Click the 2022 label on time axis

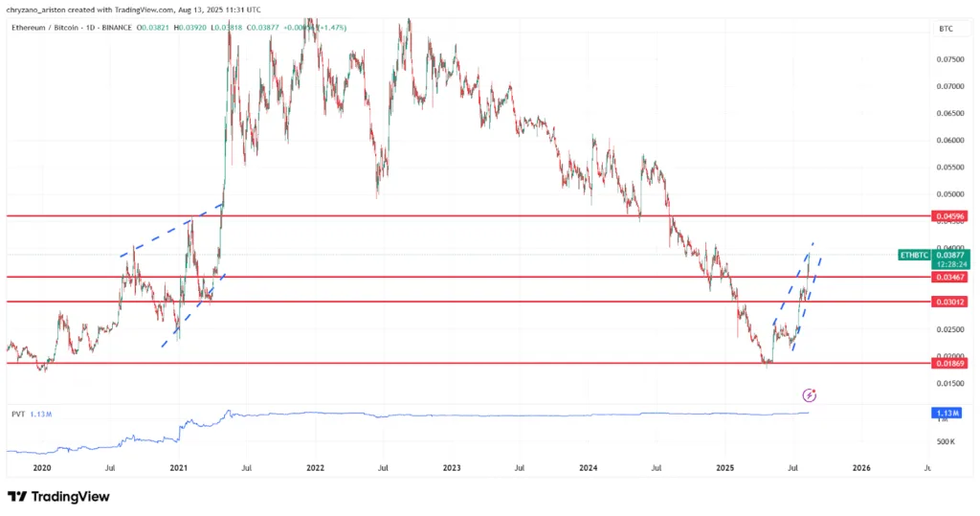click(x=316, y=468)
